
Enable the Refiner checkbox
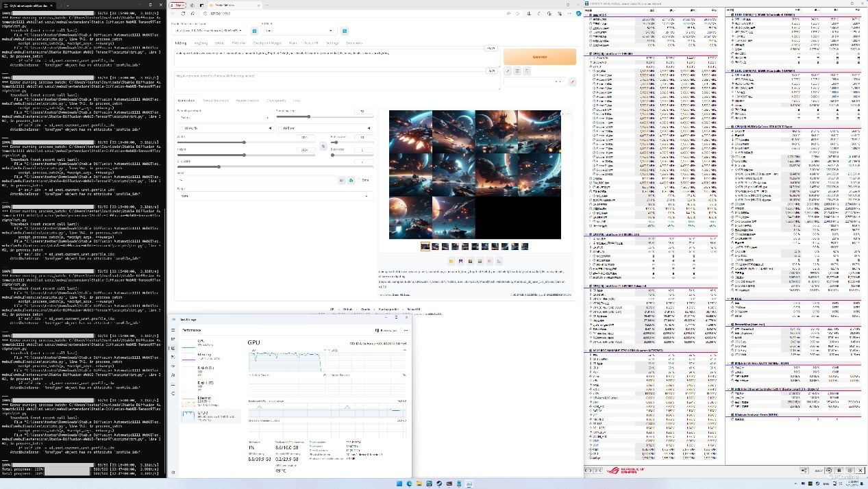coord(281,128)
